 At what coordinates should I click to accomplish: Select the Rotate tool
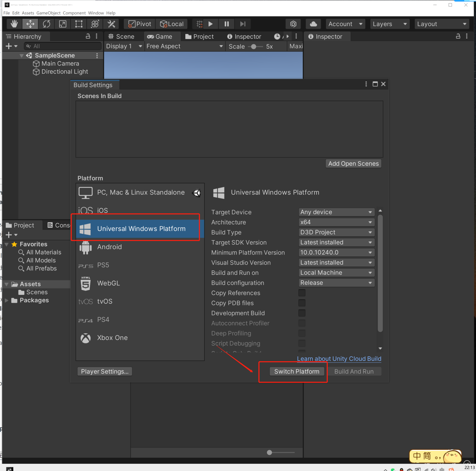[x=46, y=24]
